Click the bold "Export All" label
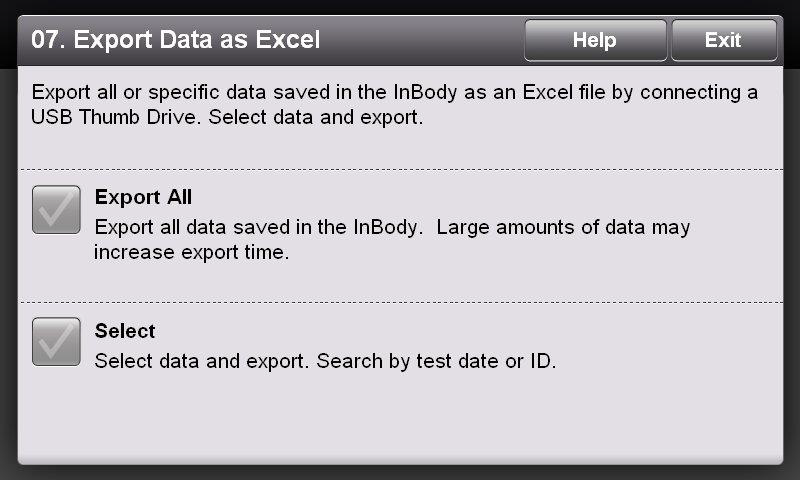Image resolution: width=800 pixels, height=480 pixels. click(143, 197)
